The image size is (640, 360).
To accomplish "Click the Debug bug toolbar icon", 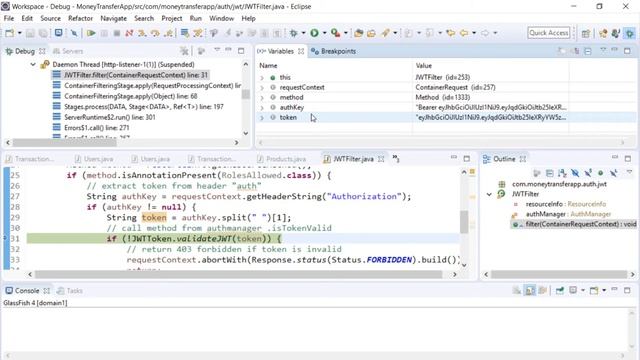I will point(293,33).
